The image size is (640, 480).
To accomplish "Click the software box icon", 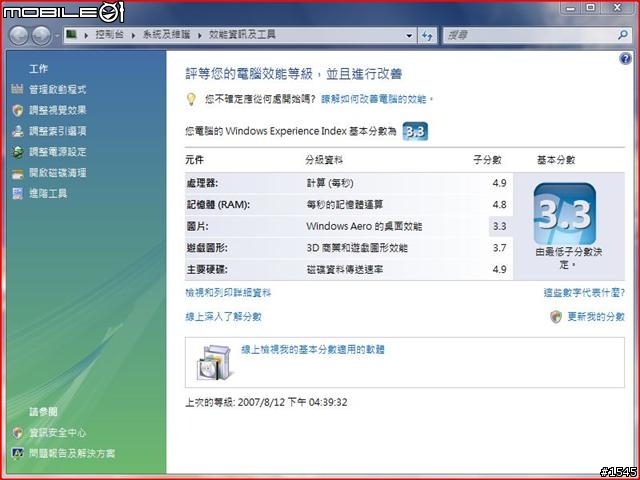I will [x=215, y=362].
